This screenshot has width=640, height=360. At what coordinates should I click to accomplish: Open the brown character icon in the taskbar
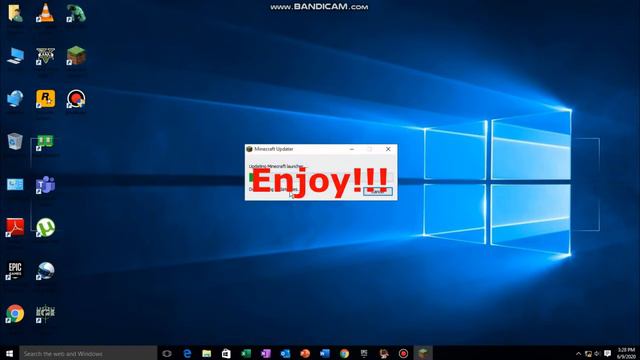pyautogui.click(x=384, y=353)
